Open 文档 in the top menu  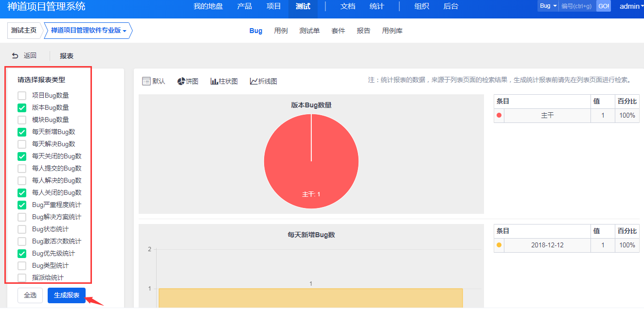pyautogui.click(x=348, y=6)
